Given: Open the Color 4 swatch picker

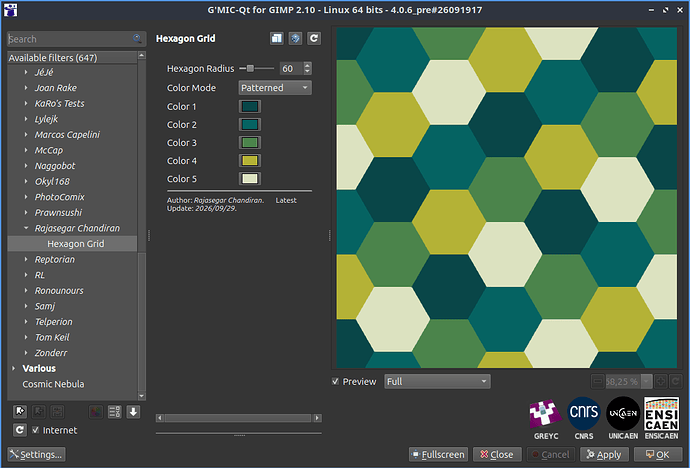Looking at the screenshot, I should point(250,161).
